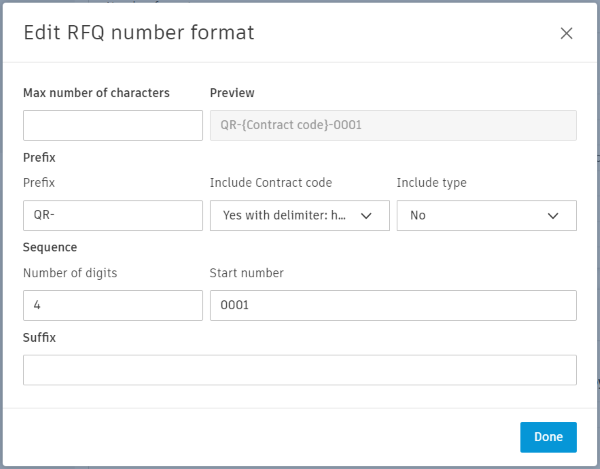Click the Include Contract code label
Viewport: 600px width, 469px height.
(x=271, y=183)
